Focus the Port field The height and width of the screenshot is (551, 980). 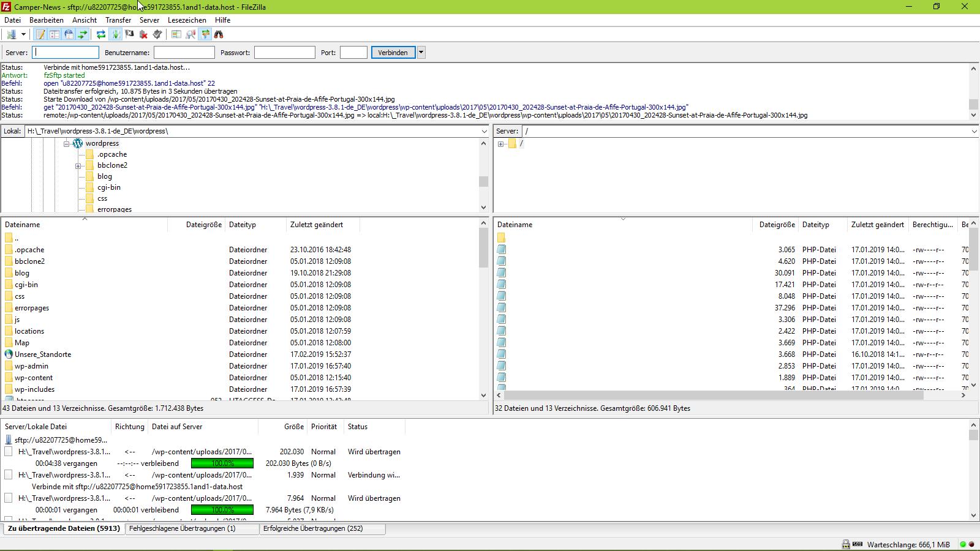tap(353, 53)
